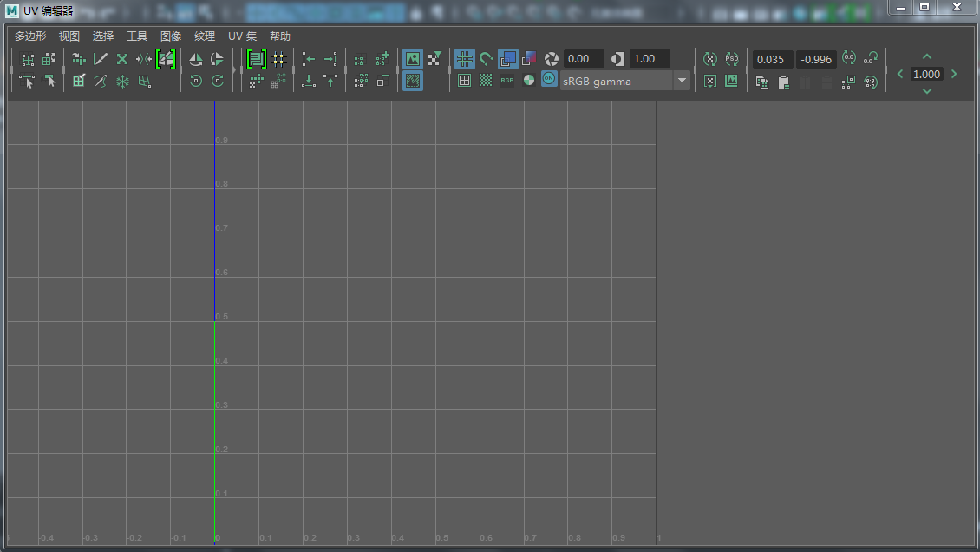Open the 视图 menu
The image size is (980, 552).
(69, 36)
